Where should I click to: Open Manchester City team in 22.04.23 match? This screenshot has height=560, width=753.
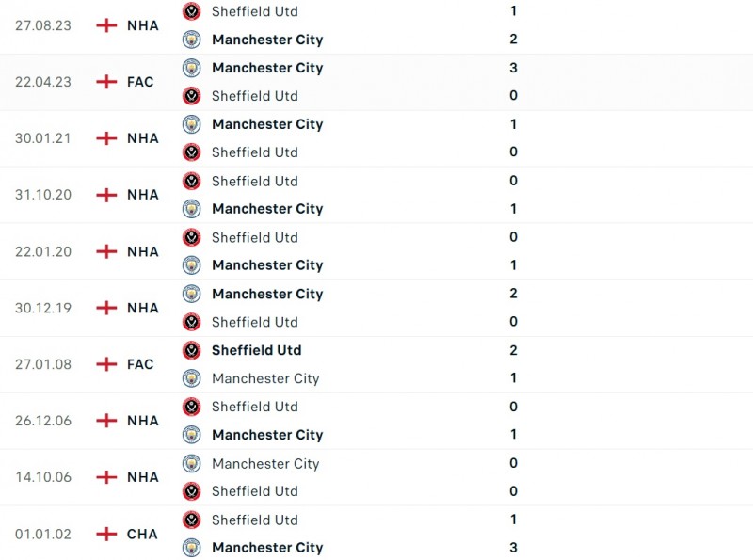click(x=267, y=68)
